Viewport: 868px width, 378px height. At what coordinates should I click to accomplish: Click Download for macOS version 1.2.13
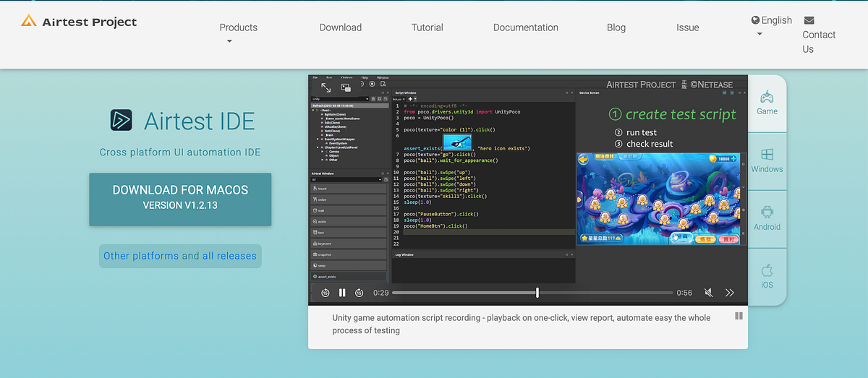click(180, 199)
